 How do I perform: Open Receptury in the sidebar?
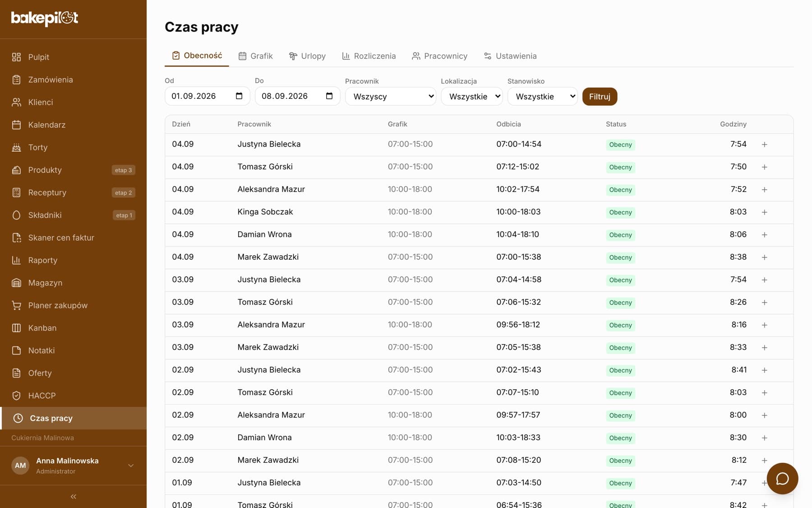click(73, 192)
